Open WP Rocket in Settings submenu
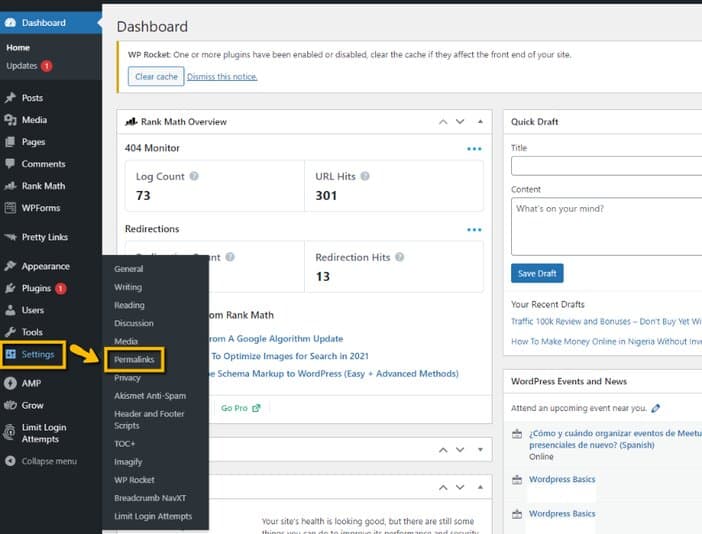 (134, 480)
